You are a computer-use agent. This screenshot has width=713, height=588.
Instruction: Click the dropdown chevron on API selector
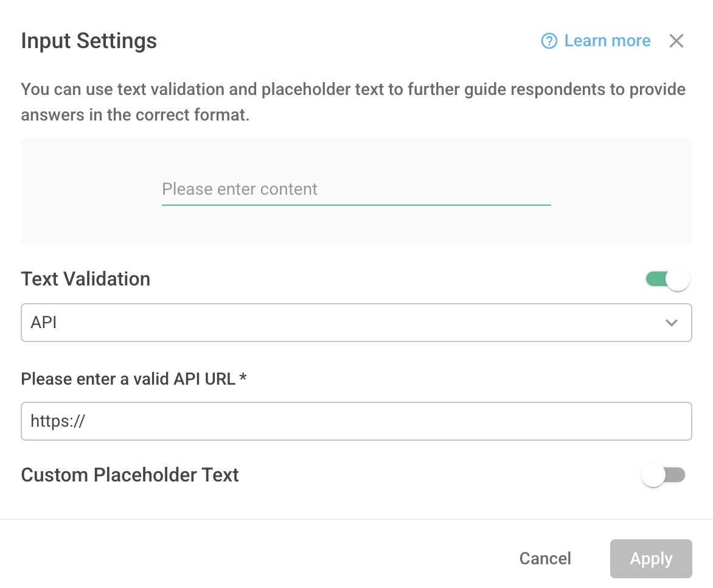[x=672, y=323]
